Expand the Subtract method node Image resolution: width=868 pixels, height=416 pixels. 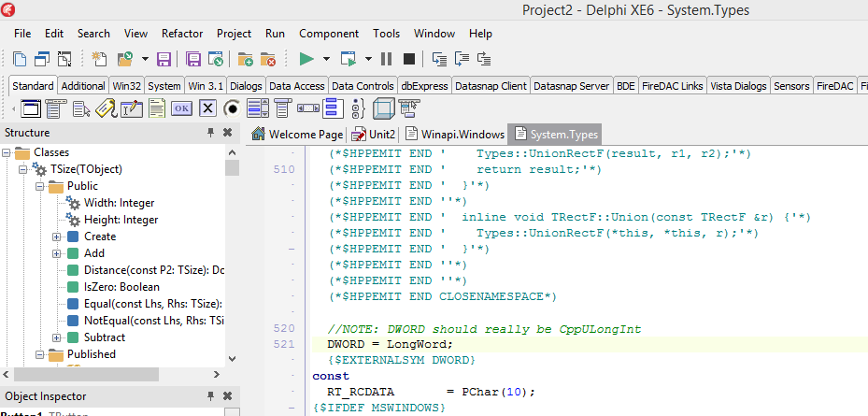point(56,337)
